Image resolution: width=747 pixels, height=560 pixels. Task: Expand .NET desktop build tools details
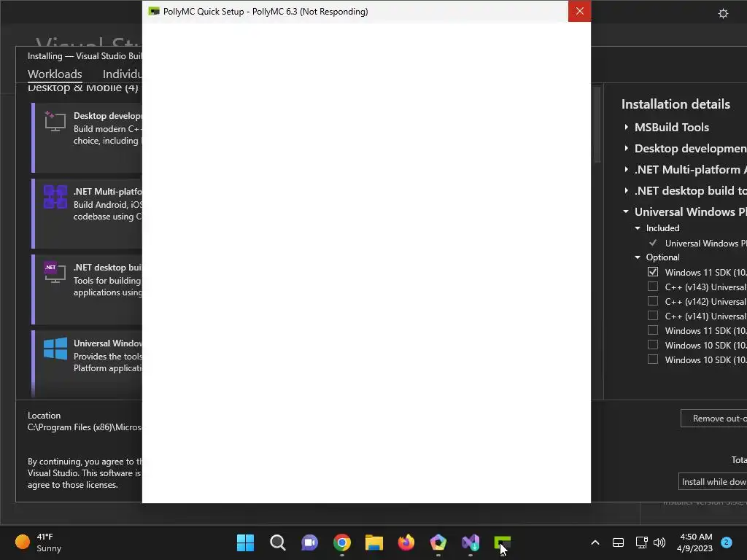click(x=626, y=191)
